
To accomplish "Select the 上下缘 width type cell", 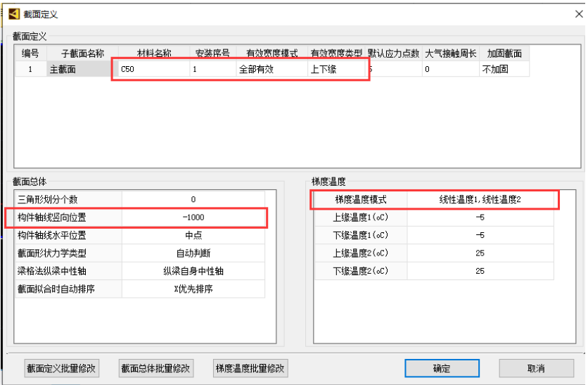I will [336, 69].
